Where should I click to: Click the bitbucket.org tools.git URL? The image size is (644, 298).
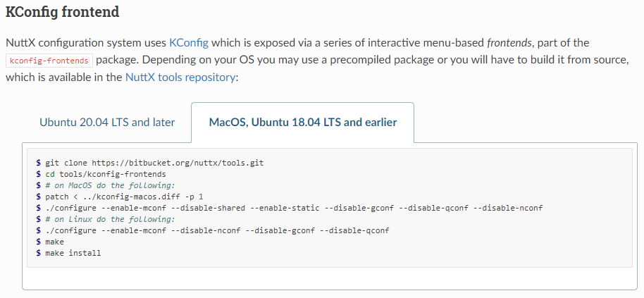(x=178, y=162)
